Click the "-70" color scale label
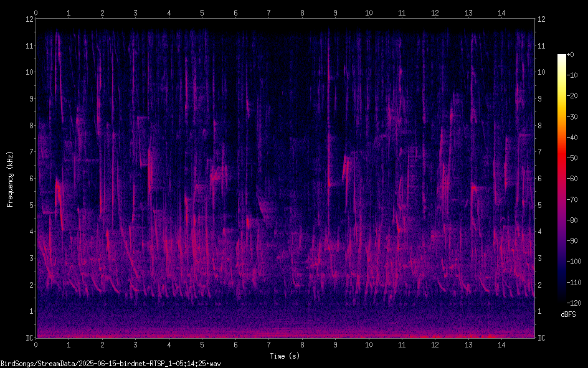The image size is (588, 368). point(572,200)
